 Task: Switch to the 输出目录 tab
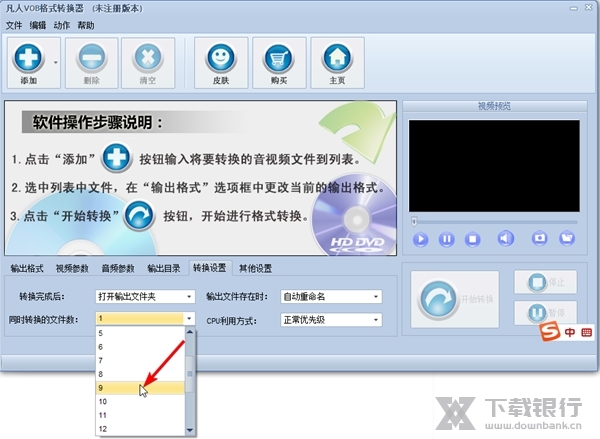click(163, 268)
